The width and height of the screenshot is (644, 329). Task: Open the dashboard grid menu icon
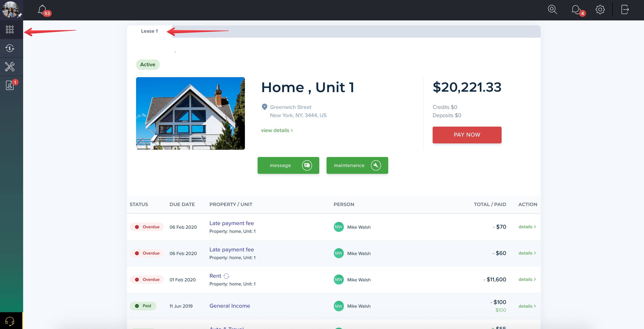(10, 29)
